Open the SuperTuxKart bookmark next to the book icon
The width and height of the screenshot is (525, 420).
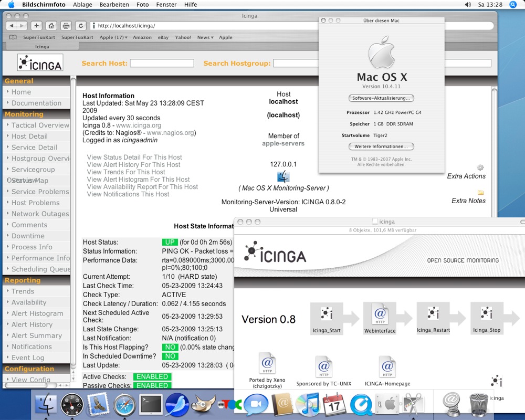tap(39, 37)
